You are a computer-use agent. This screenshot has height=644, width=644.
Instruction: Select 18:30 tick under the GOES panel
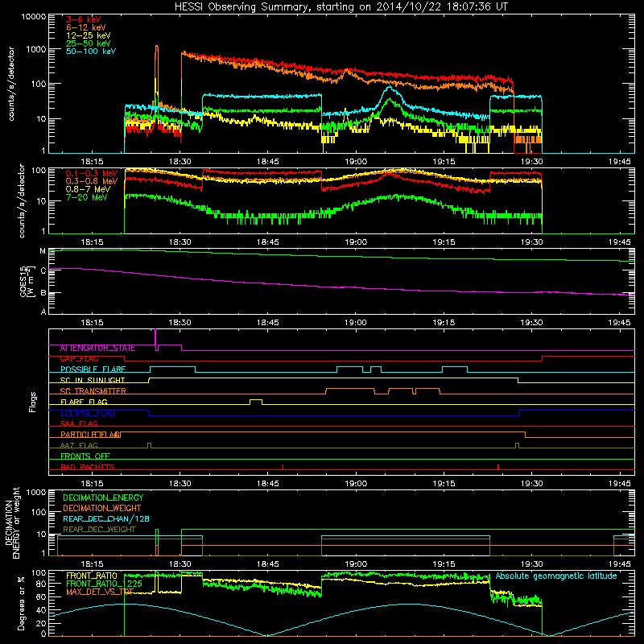pyautogui.click(x=180, y=323)
